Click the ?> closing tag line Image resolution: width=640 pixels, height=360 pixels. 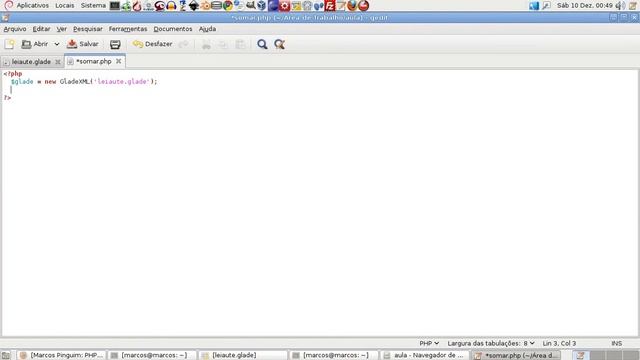[x=7, y=98]
